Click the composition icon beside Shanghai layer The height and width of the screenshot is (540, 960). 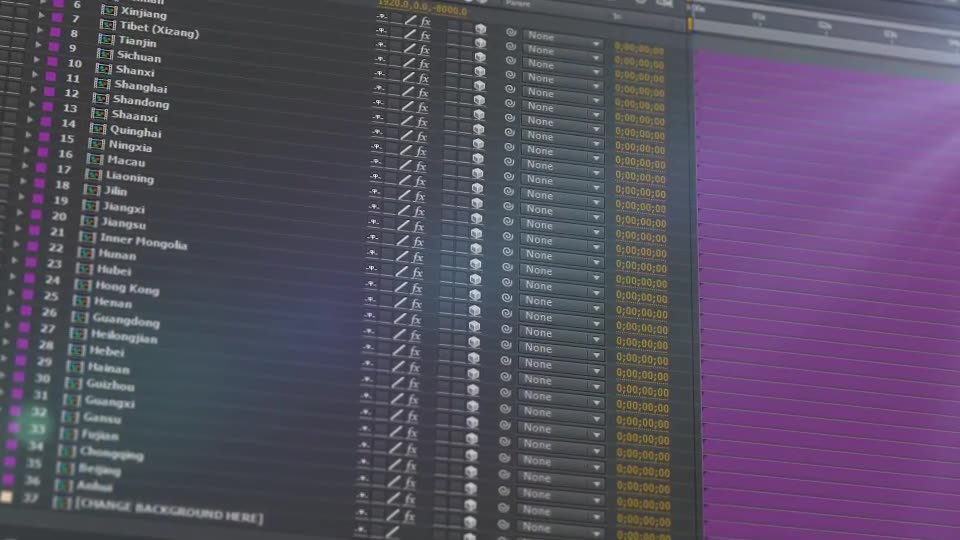(102, 84)
